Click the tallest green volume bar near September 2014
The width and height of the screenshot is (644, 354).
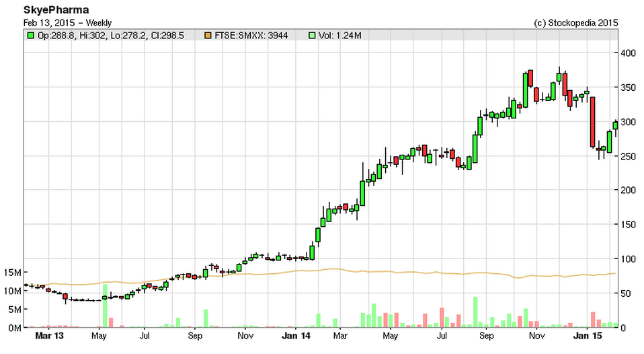pyautogui.click(x=476, y=312)
